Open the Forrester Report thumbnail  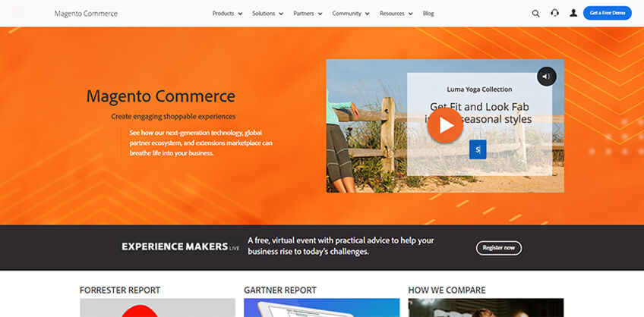(x=157, y=308)
